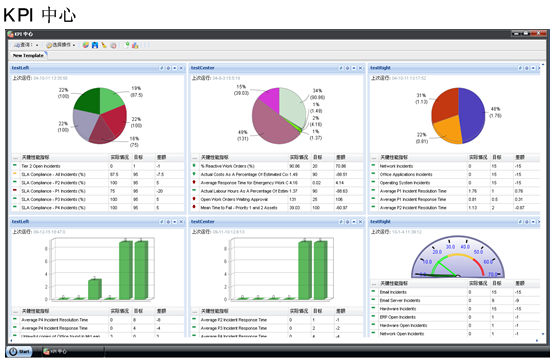This screenshot has width=553, height=361.
Task: Select 'SLA Compliance - P1 Incidents (%)' row
Action: (x=98, y=191)
